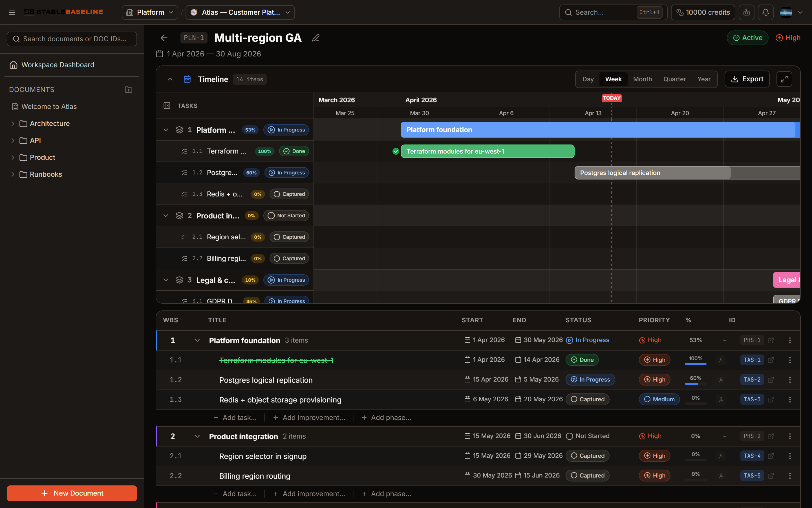Click Active status badge

(748, 38)
